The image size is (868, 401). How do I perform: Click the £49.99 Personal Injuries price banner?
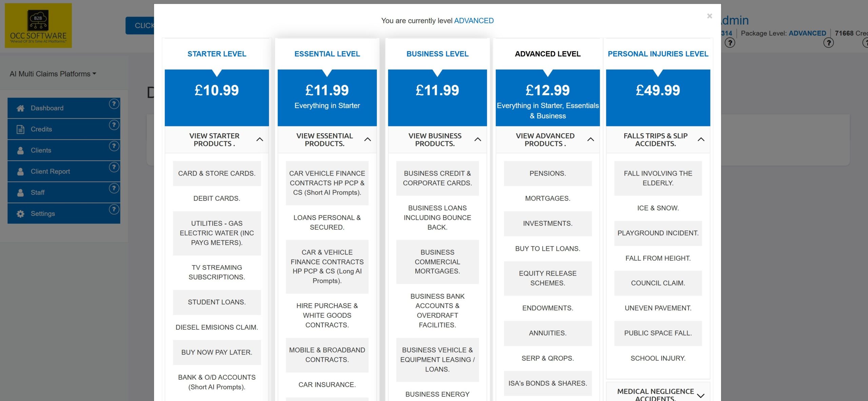point(658,97)
